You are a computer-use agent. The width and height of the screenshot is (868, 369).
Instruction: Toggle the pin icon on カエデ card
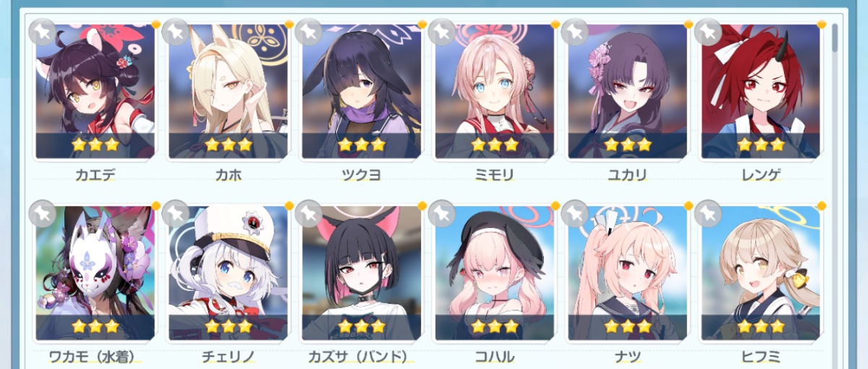[x=42, y=31]
